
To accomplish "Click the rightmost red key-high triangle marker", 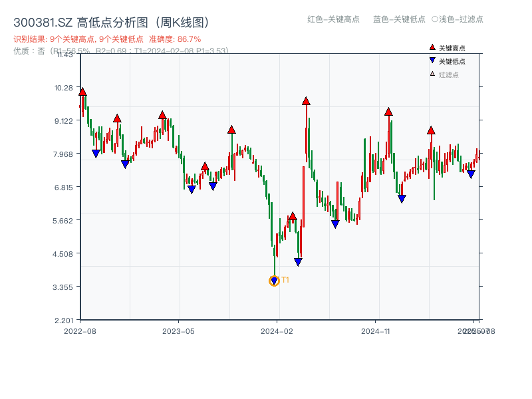I will 432,130.
